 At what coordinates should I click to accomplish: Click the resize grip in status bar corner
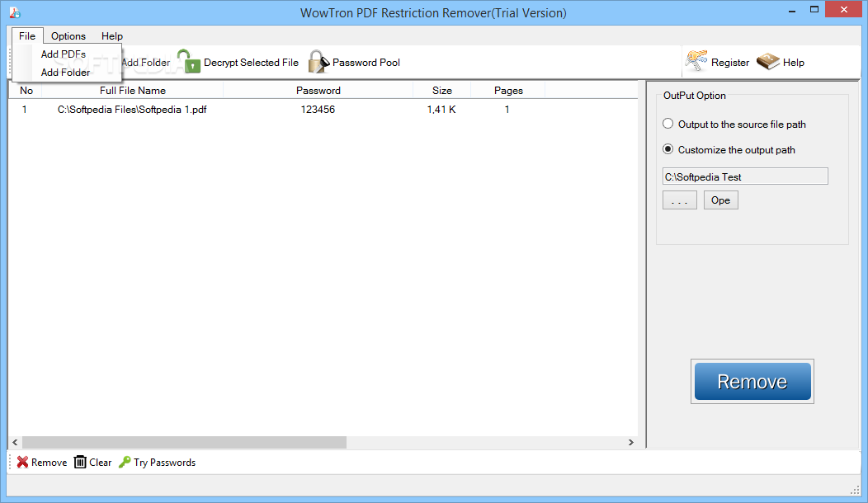855,490
